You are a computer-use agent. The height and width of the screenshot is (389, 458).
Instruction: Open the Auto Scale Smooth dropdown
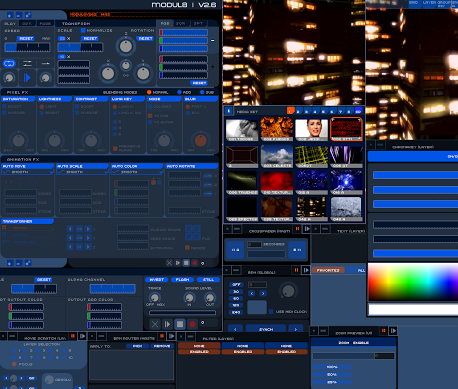(x=82, y=172)
